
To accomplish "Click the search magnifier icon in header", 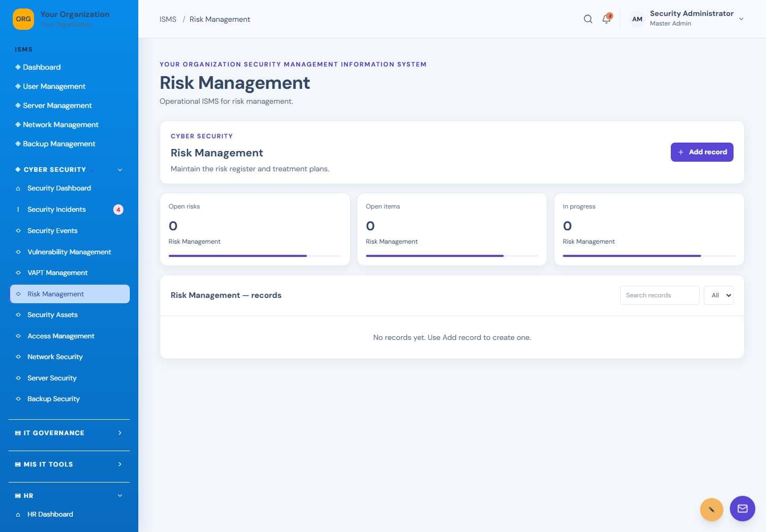I will [588, 19].
